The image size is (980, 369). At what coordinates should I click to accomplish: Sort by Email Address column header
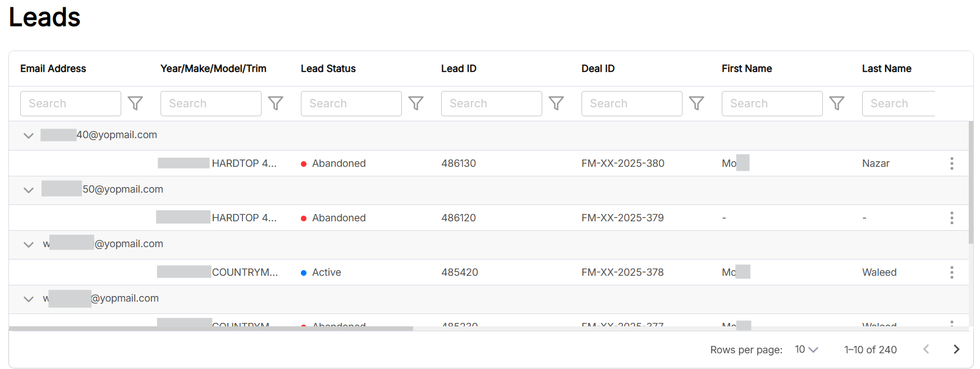53,69
